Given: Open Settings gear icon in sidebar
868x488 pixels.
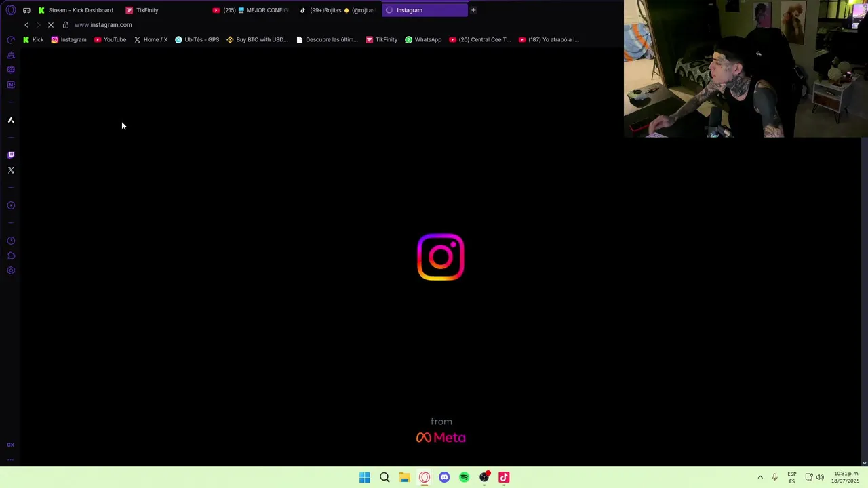Looking at the screenshot, I should pos(11,270).
